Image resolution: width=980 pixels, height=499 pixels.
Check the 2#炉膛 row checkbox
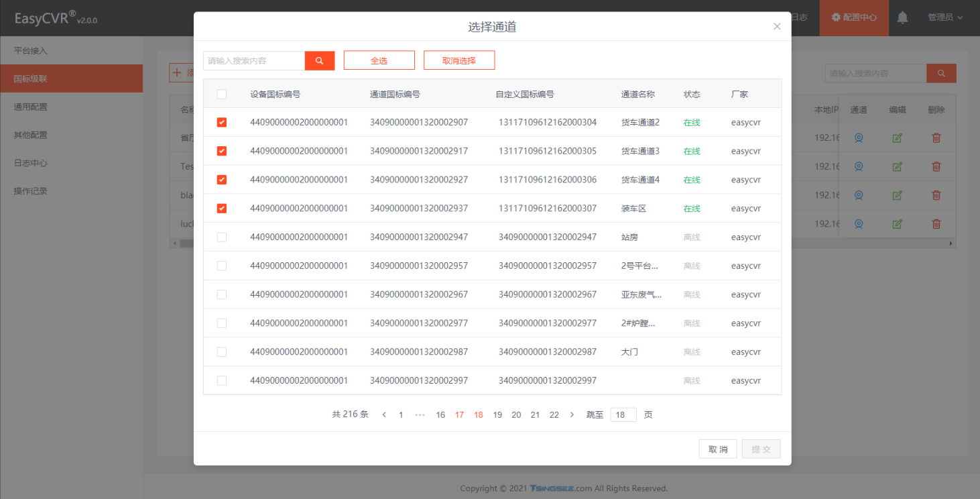(222, 323)
